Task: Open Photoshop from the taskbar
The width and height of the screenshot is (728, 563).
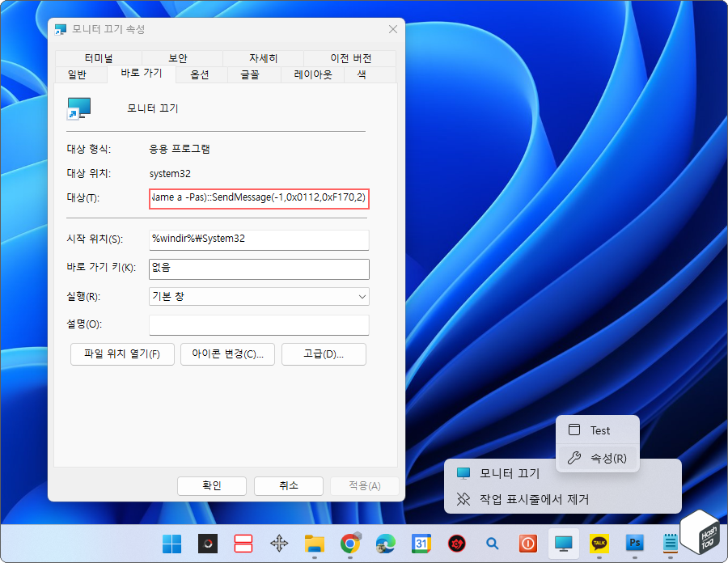Action: 634,544
